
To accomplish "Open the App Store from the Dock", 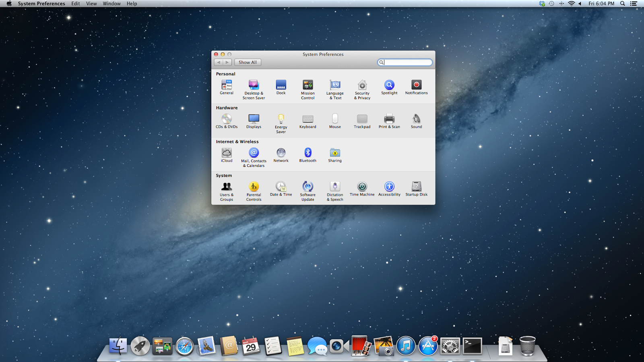I will tap(428, 345).
